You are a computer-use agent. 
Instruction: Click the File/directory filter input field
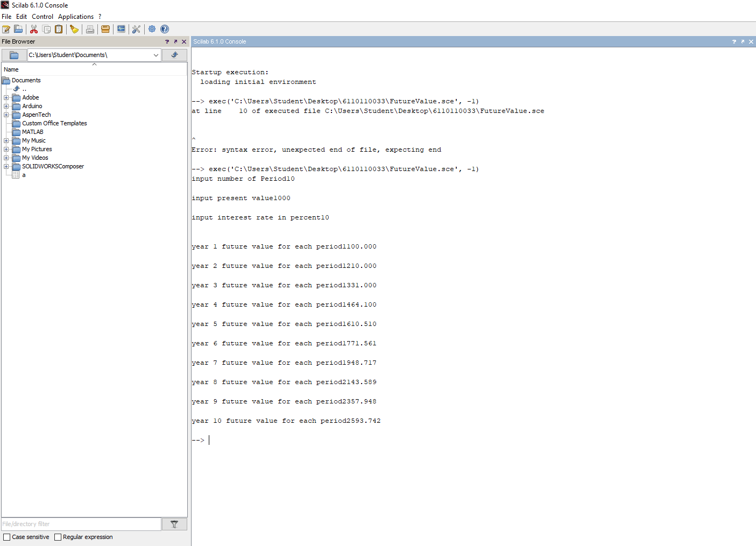point(81,524)
